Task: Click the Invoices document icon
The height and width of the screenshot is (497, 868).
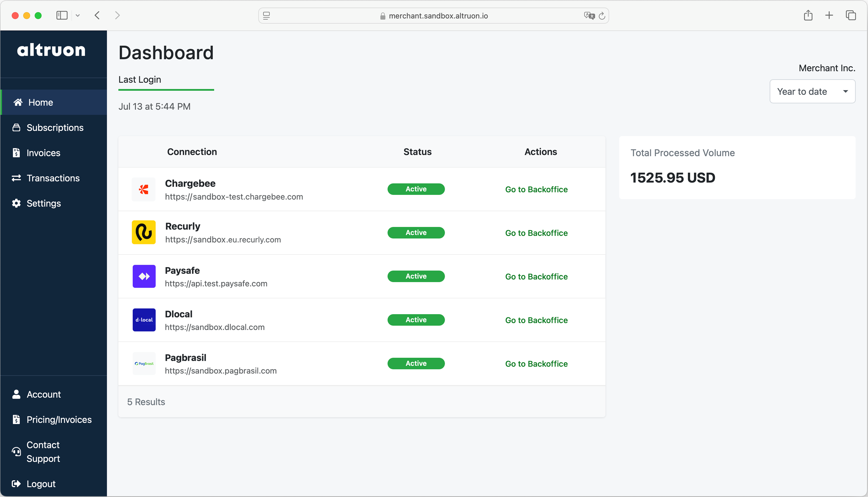Action: coord(16,153)
